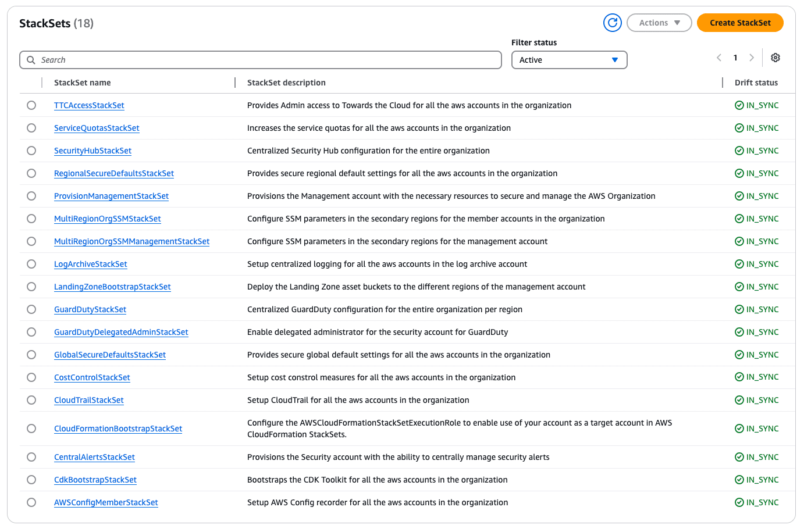Click IN_SYNC check icon for GuardDutyStackSet

point(739,309)
